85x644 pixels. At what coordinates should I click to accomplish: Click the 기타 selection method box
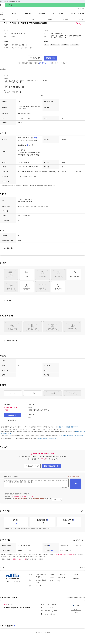[72, 393]
